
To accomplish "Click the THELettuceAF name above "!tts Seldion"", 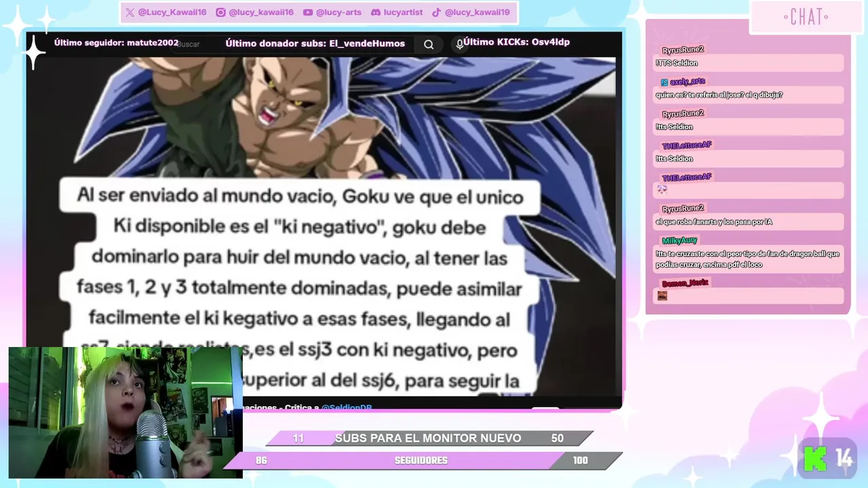I will pos(687,145).
